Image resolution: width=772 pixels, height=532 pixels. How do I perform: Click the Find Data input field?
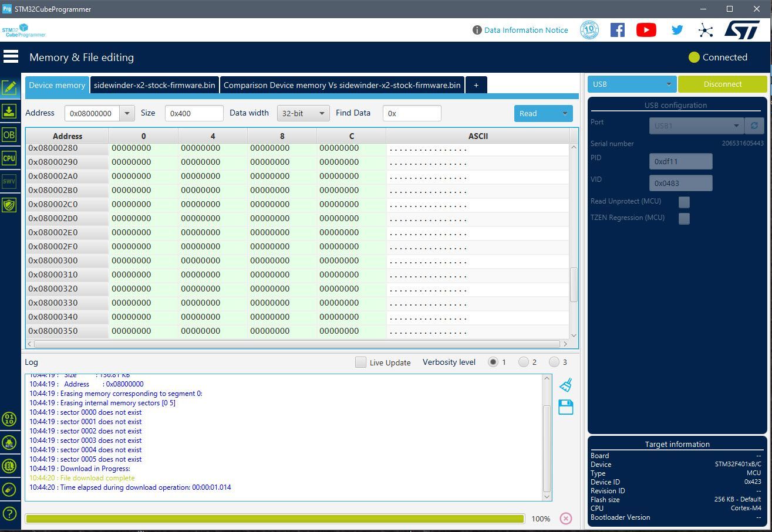click(x=412, y=113)
